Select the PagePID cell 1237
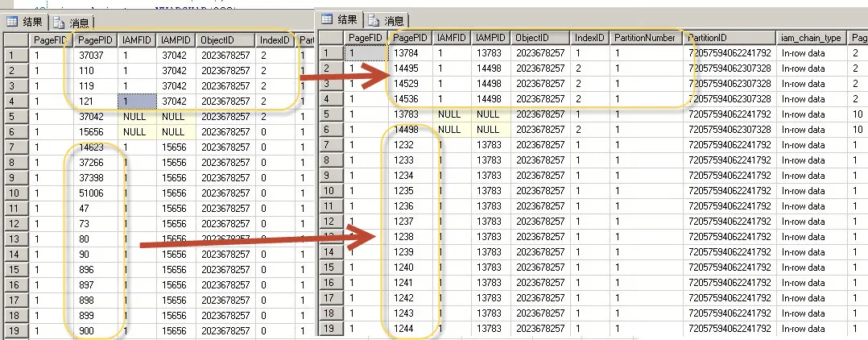The image size is (868, 340). coord(411,221)
